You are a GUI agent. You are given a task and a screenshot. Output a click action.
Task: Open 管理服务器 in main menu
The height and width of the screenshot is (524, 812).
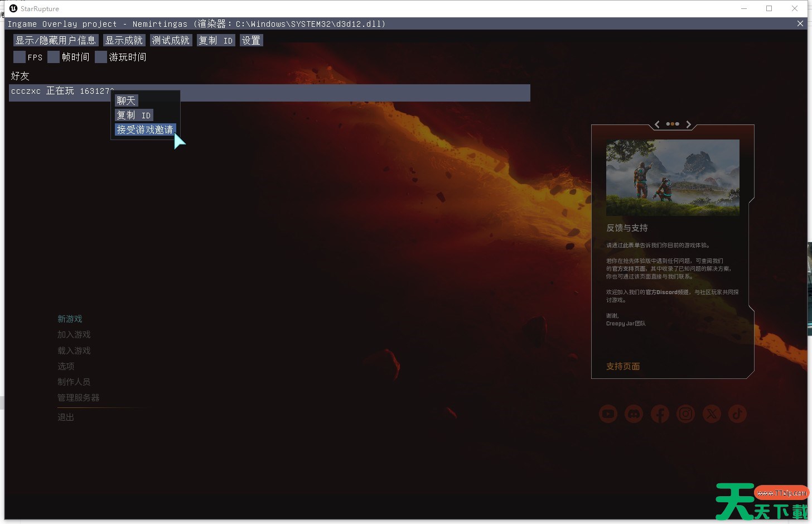click(78, 397)
